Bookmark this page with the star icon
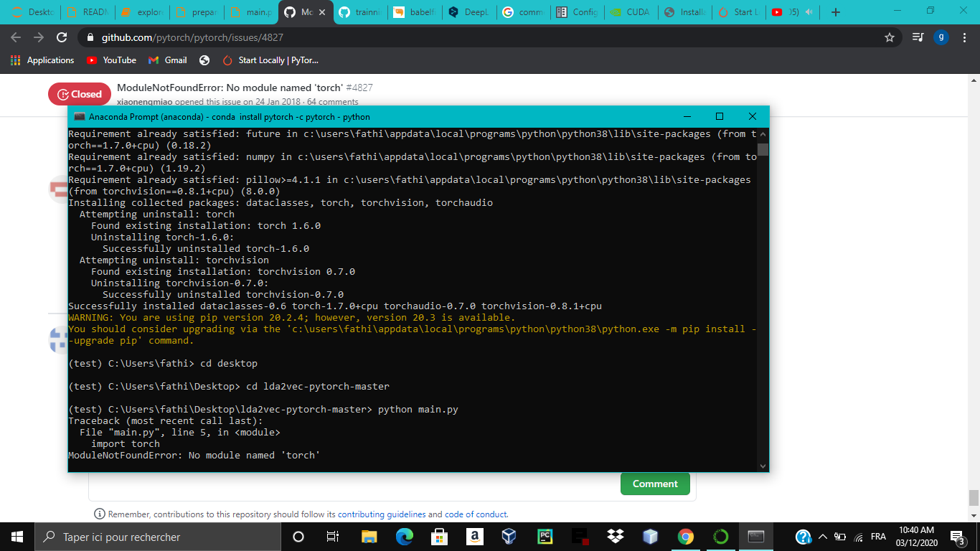The image size is (980, 551). (x=888, y=37)
